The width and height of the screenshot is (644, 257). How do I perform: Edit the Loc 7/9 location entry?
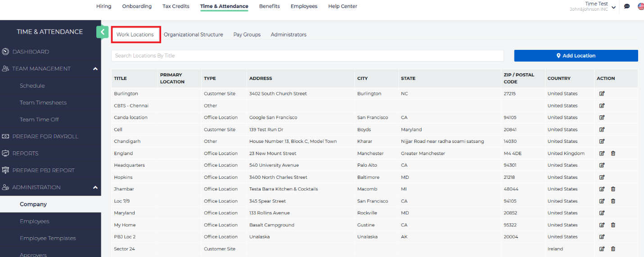[x=602, y=201]
